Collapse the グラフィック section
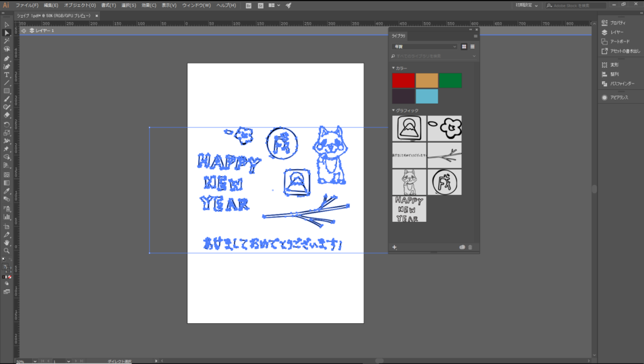Screen dimensions: 644x364 394,111
